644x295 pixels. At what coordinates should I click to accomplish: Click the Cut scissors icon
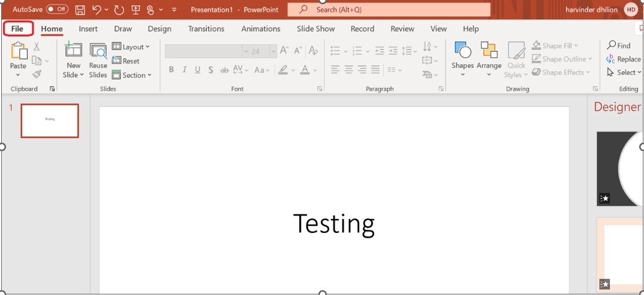point(37,47)
